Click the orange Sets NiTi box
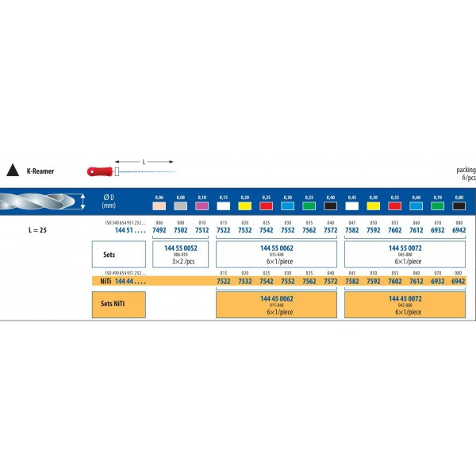Viewport: 476px width, 476px height. click(119, 305)
